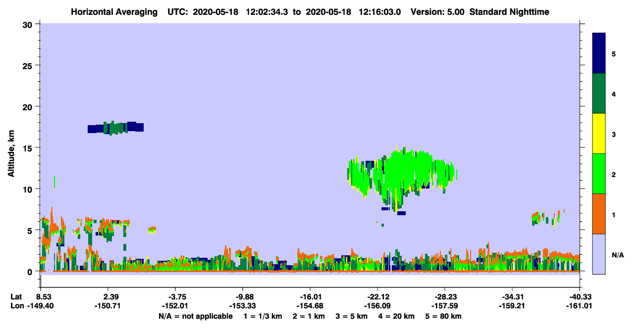Image resolution: width=644 pixels, height=330 pixels.
Task: Click latitude value -3.75
Action: tap(177, 297)
